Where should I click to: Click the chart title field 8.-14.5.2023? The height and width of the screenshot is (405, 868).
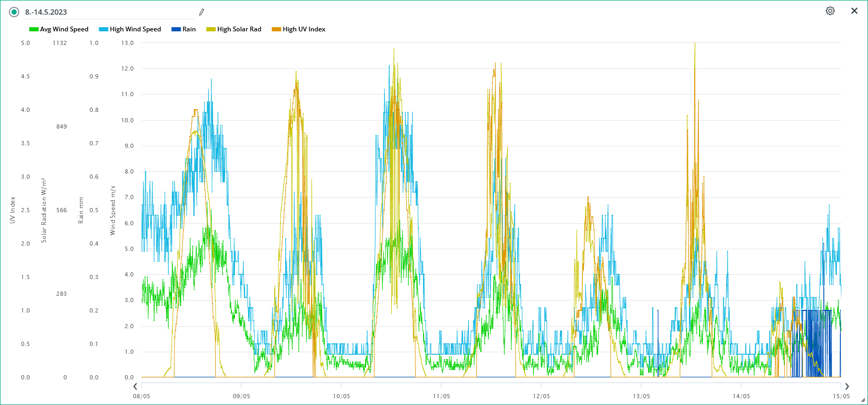pos(110,12)
